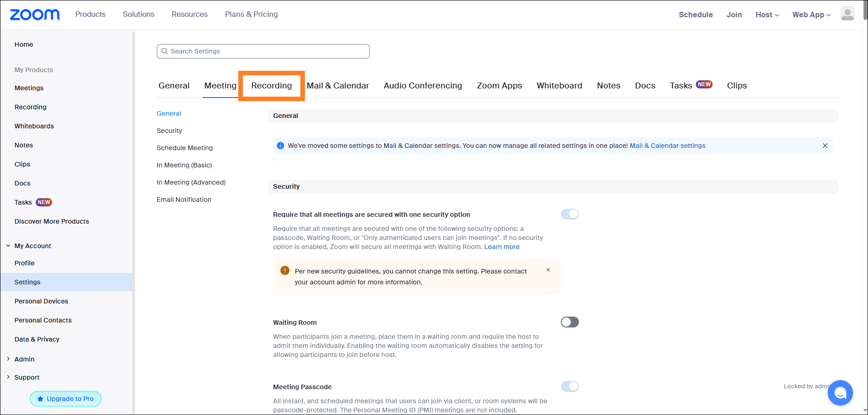The width and height of the screenshot is (868, 415).
Task: Click the orange warning exclamation icon
Action: (285, 271)
